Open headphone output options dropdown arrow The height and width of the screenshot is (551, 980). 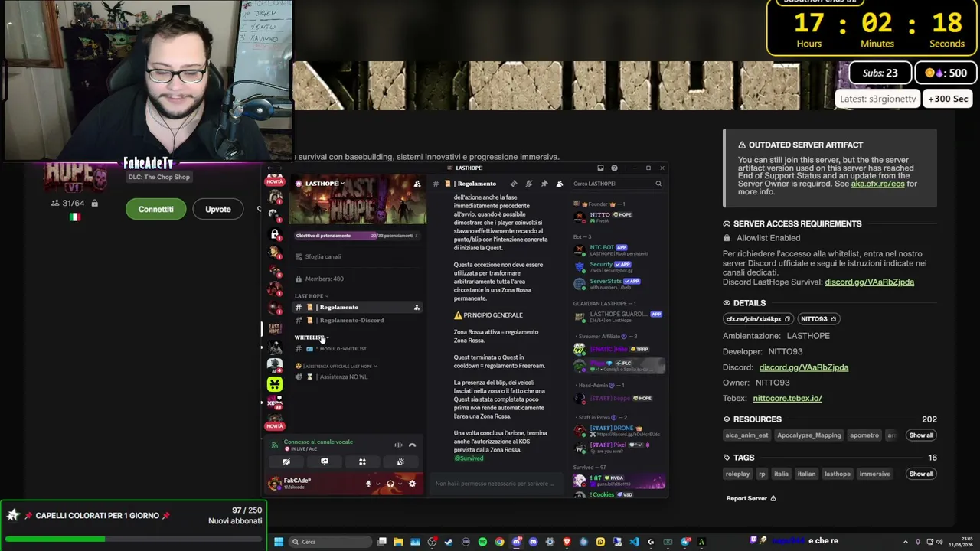click(400, 484)
